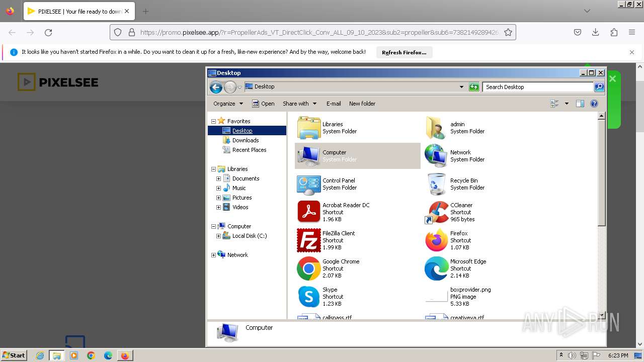Image resolution: width=644 pixels, height=362 pixels.
Task: Expand the Documents library node
Action: (218, 178)
